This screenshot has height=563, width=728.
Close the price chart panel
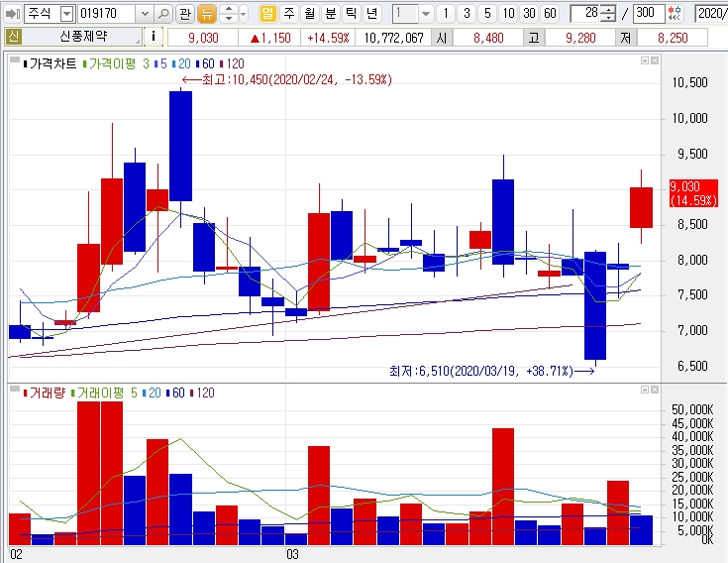pyautogui.click(x=654, y=60)
